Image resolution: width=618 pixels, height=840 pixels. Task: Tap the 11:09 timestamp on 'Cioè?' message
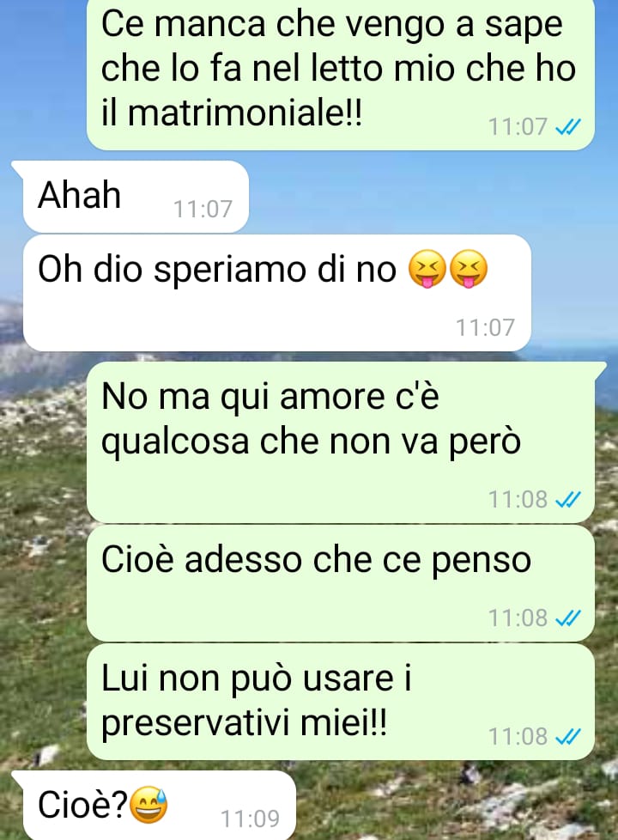pos(250,819)
